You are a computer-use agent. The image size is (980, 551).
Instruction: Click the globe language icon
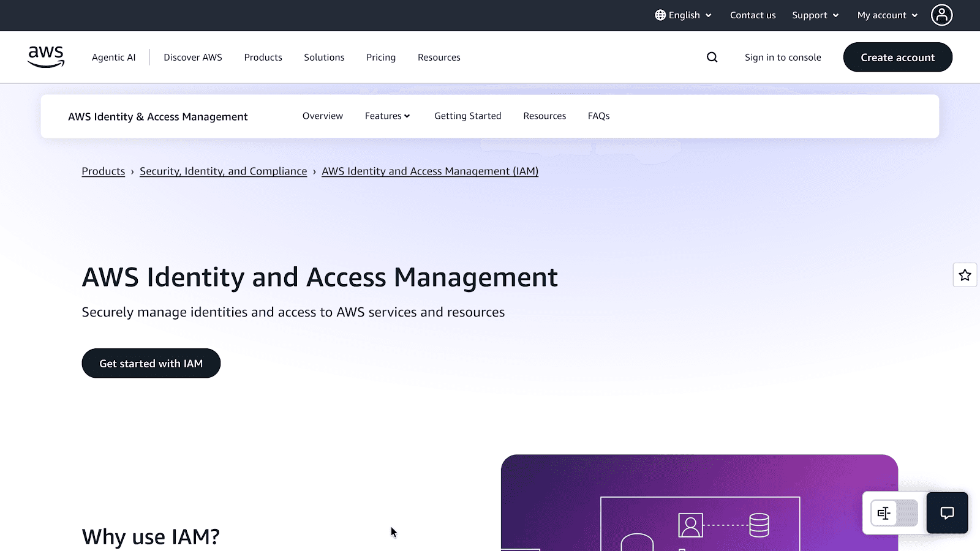660,15
